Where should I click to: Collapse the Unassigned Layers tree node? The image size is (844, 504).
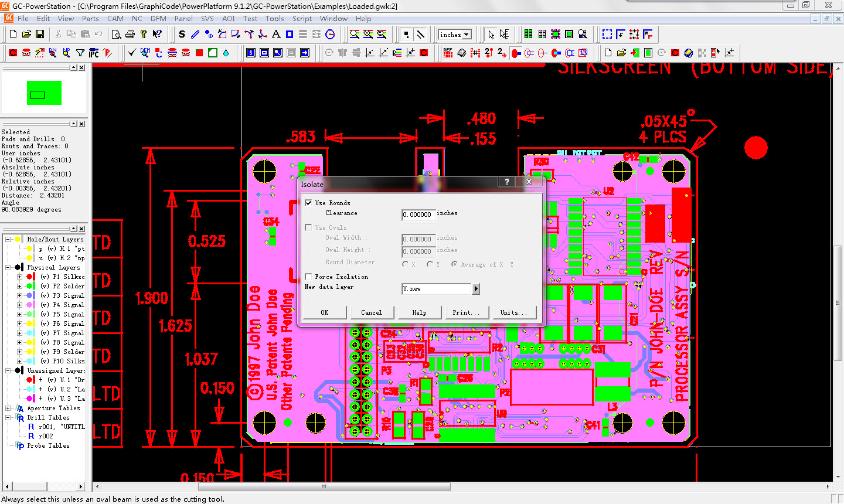pyautogui.click(x=8, y=370)
